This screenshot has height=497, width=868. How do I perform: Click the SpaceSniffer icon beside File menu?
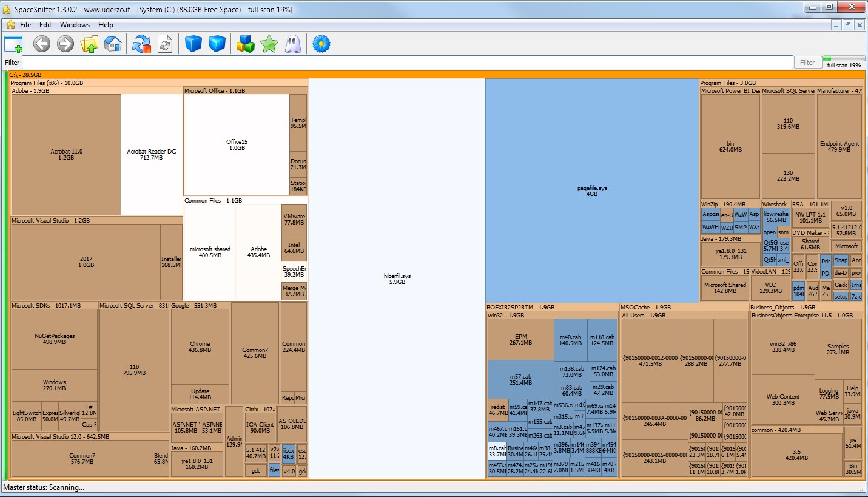click(10, 25)
